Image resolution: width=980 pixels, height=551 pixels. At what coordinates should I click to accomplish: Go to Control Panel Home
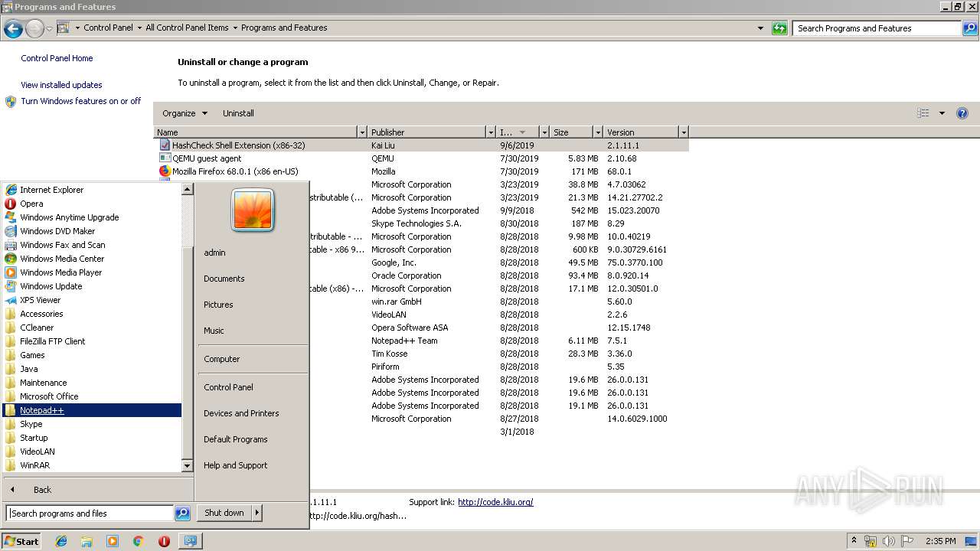pyautogui.click(x=57, y=58)
